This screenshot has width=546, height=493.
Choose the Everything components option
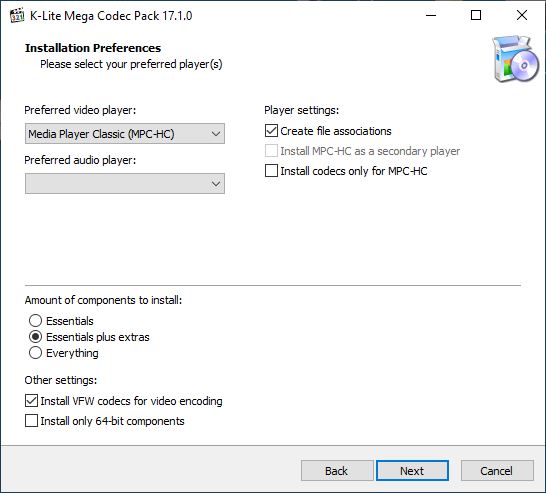36,353
